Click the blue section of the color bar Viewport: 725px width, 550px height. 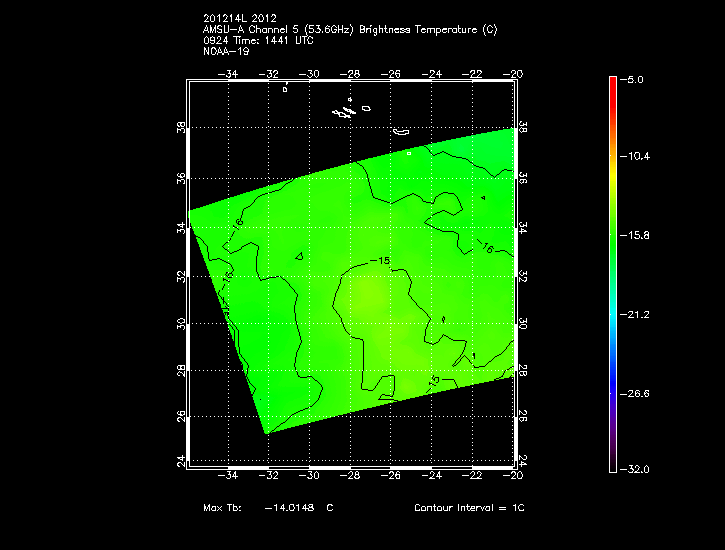pyautogui.click(x=612, y=370)
